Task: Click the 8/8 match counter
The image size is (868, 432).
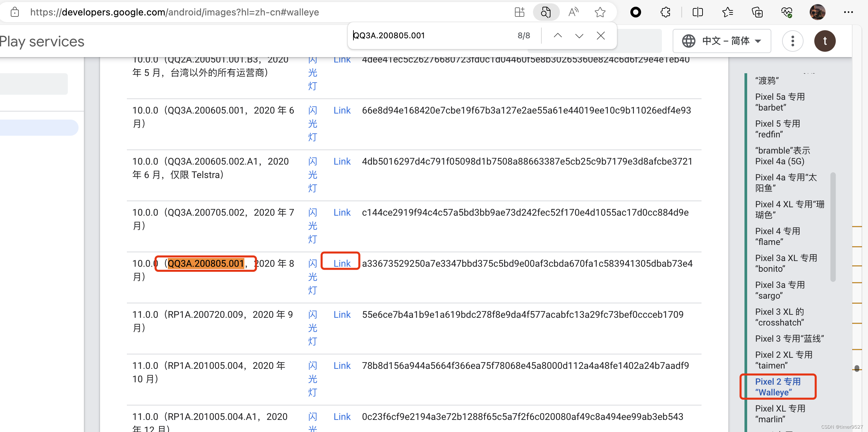Action: (x=524, y=35)
